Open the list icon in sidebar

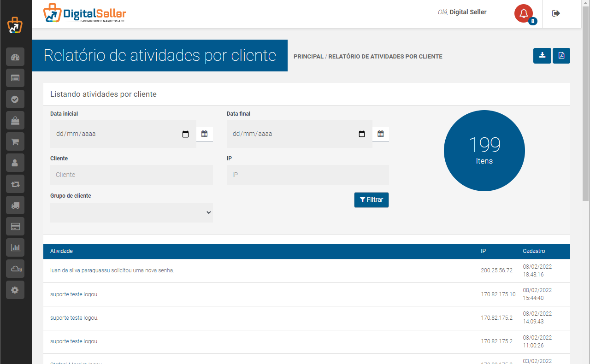click(15, 78)
